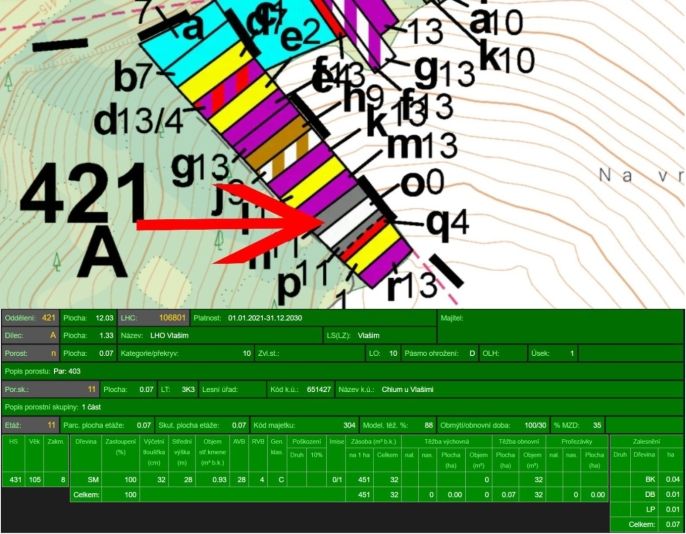686x534 pixels.
Task: Click Imise value 0/1
Action: (x=337, y=479)
